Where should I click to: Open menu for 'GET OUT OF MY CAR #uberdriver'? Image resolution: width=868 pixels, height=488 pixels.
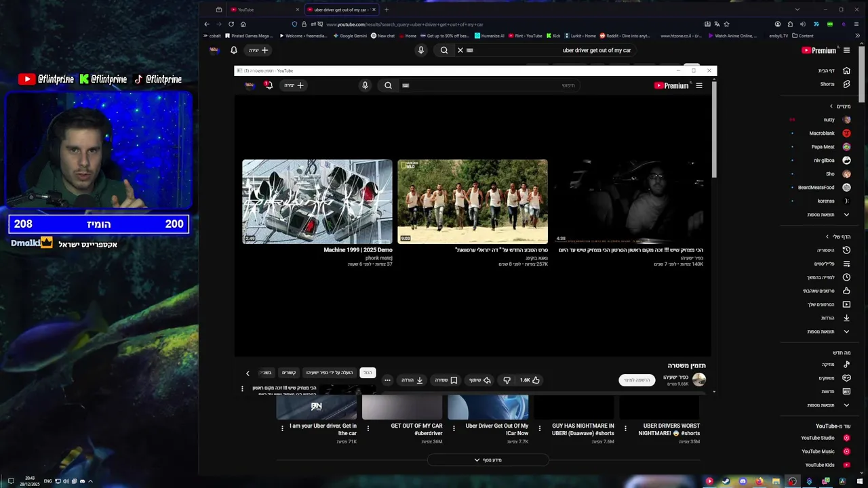[x=368, y=428]
